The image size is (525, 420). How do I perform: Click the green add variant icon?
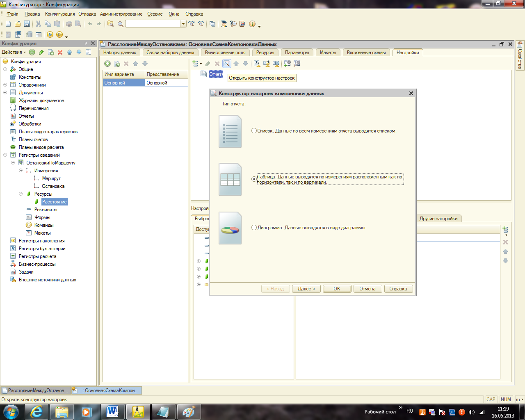(107, 64)
